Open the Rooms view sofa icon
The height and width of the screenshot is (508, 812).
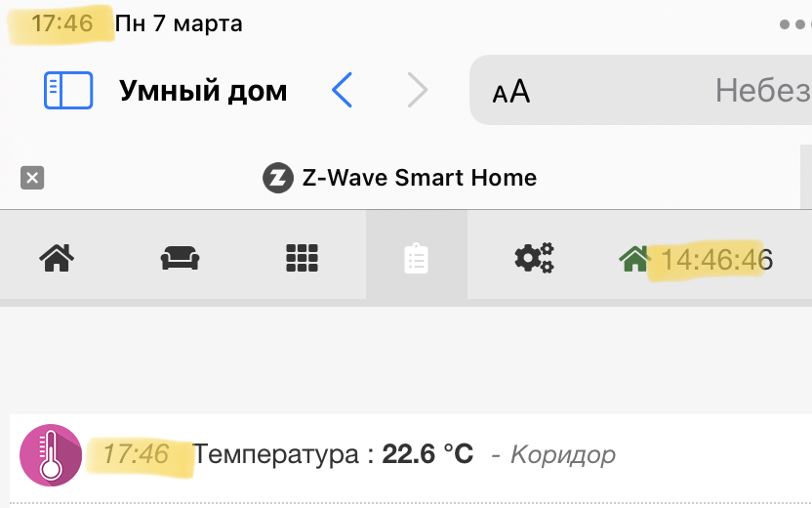[180, 258]
